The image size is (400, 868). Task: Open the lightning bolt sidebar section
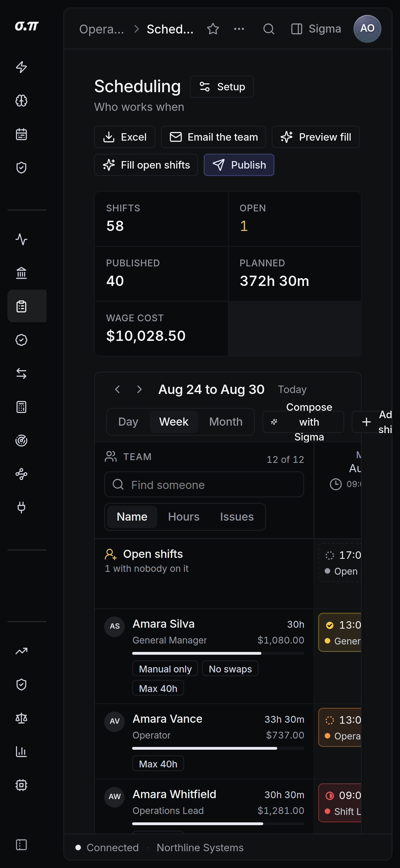point(21,67)
